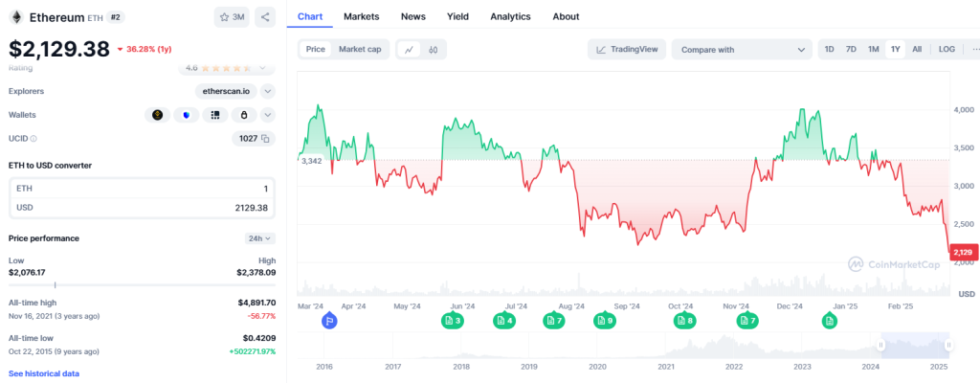Viewport: 980px width, 383px height.
Task: Toggle the chart to Market cap
Action: point(360,49)
